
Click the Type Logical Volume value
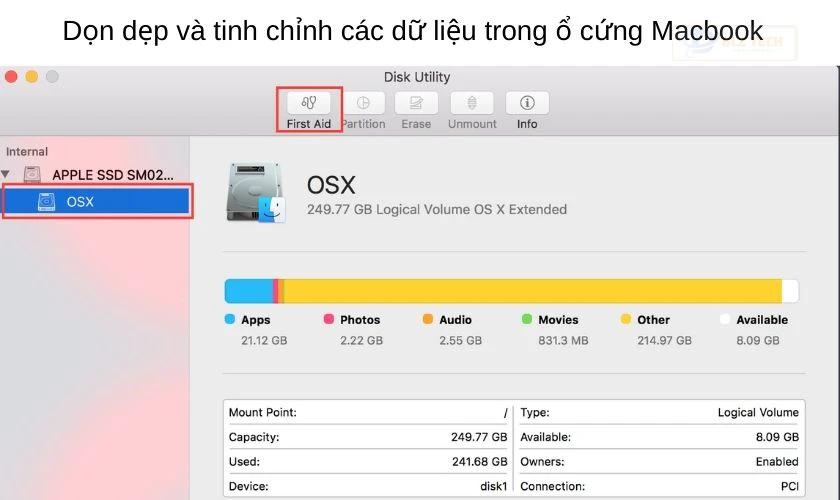click(x=758, y=413)
